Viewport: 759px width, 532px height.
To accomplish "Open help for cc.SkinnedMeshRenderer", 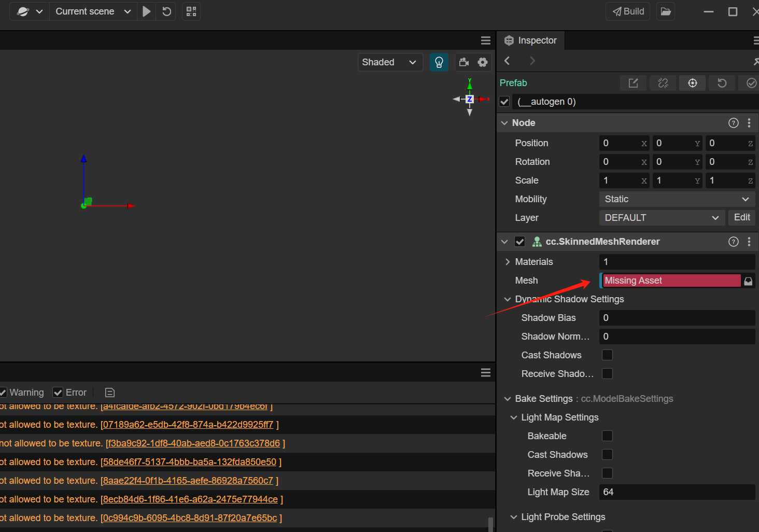I will (x=734, y=242).
